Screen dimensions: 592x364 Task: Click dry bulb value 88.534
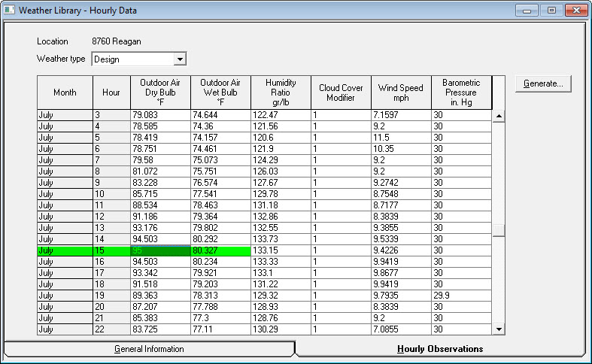pyautogui.click(x=160, y=205)
